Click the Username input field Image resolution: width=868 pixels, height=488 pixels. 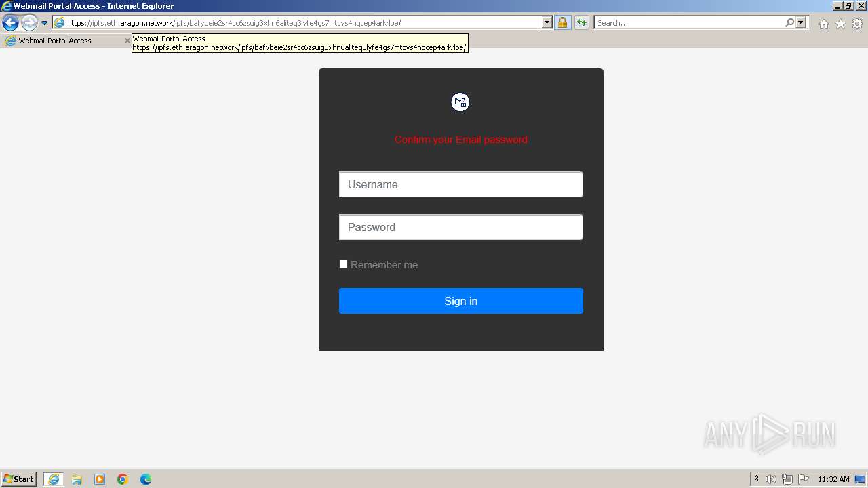click(461, 184)
